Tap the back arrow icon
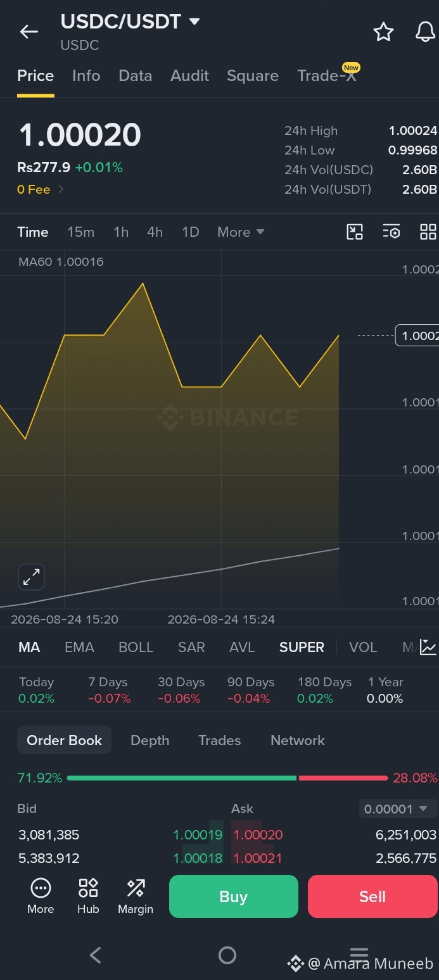This screenshot has height=980, width=439. 29,32
